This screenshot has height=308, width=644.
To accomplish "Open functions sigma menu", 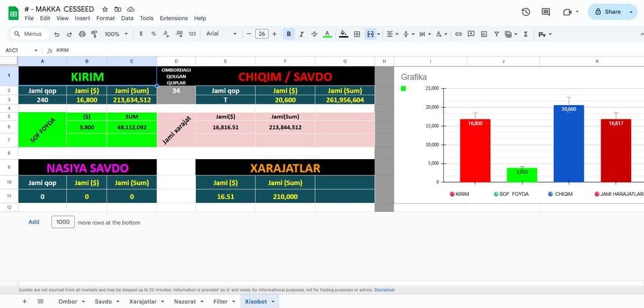I will click(526, 34).
